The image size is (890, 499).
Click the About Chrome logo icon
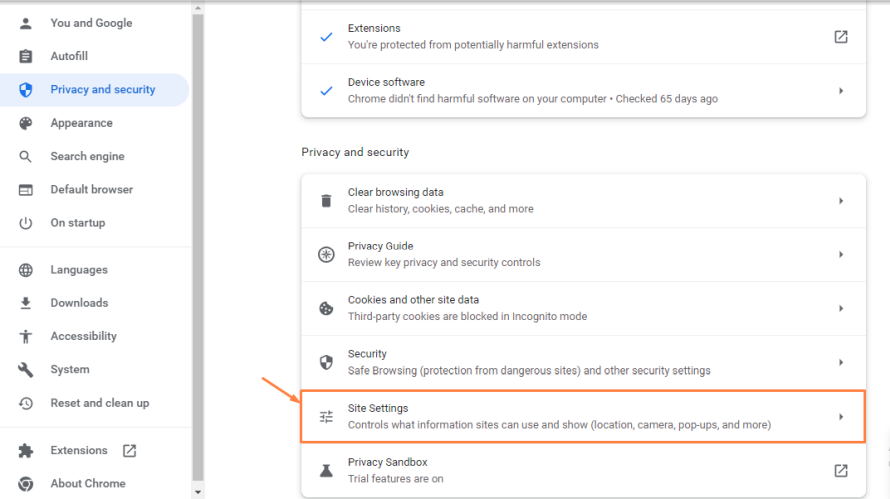click(27, 484)
